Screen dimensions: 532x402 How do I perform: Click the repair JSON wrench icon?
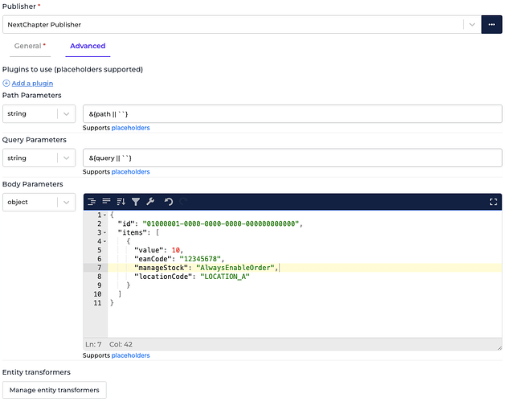[x=150, y=202]
